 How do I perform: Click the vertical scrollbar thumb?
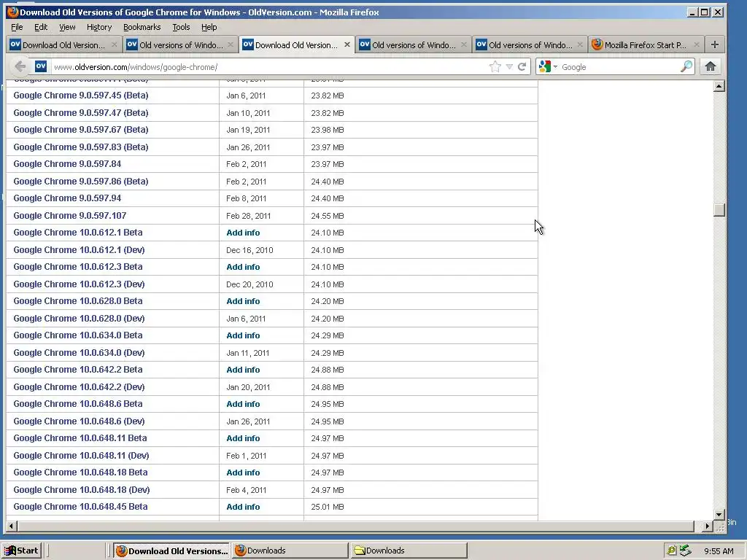(x=719, y=209)
